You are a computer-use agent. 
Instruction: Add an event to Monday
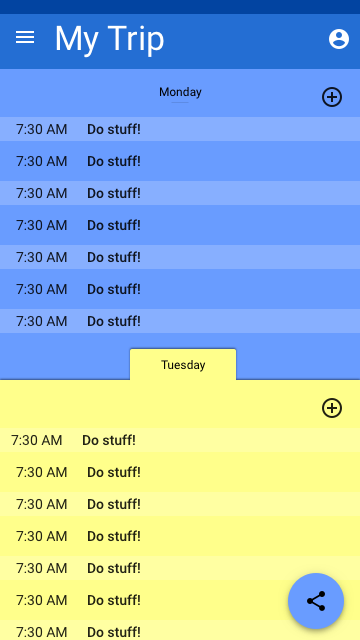pos(332,97)
